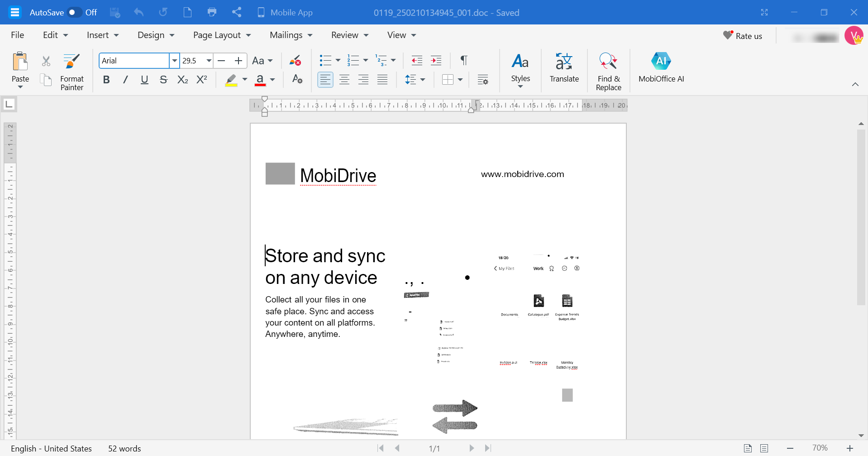Click the Rate us link
868x456 pixels.
[x=744, y=35]
